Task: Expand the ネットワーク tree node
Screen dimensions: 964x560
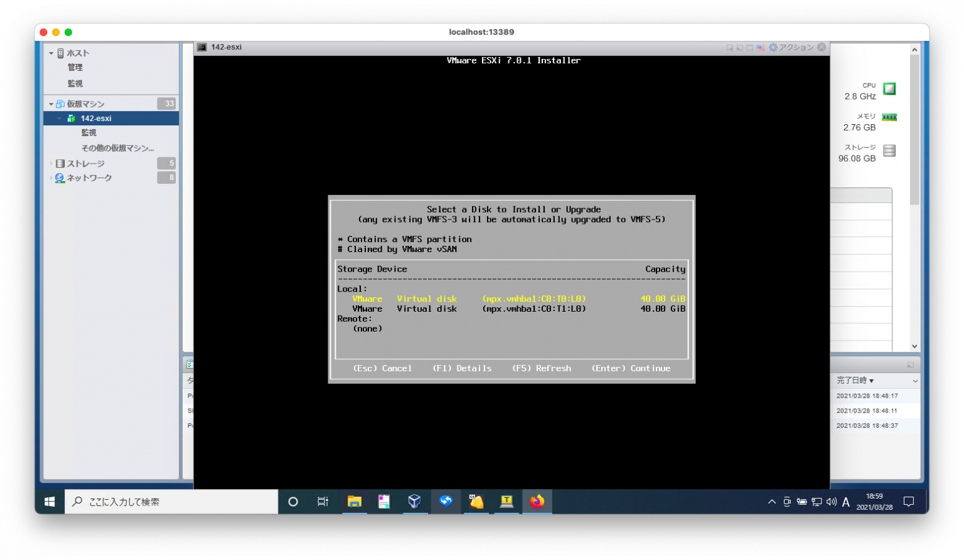Action: (x=51, y=178)
